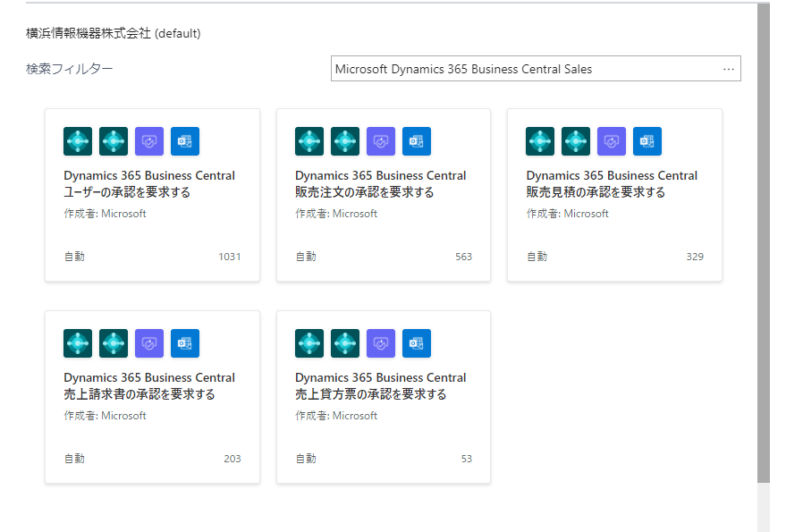The image size is (786, 532).
Task: Open the 売上貸方票の承認を要求する template title
Action: (380, 386)
